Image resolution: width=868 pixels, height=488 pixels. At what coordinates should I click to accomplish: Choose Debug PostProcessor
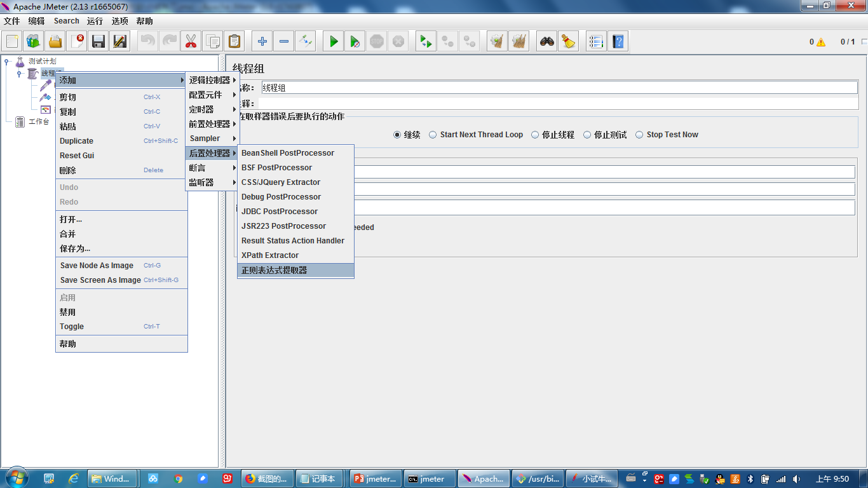295,197
